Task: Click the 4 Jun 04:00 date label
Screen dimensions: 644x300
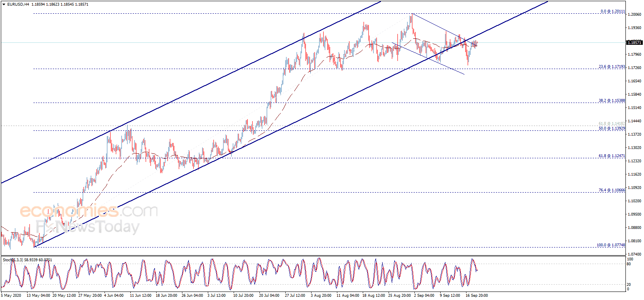Action: (114, 296)
